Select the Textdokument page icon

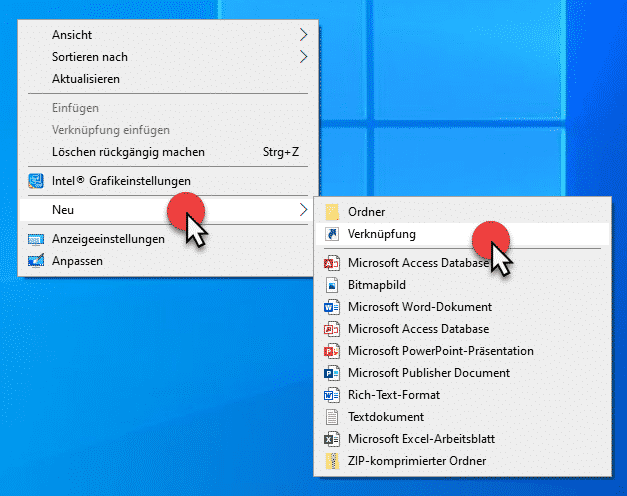tap(332, 417)
